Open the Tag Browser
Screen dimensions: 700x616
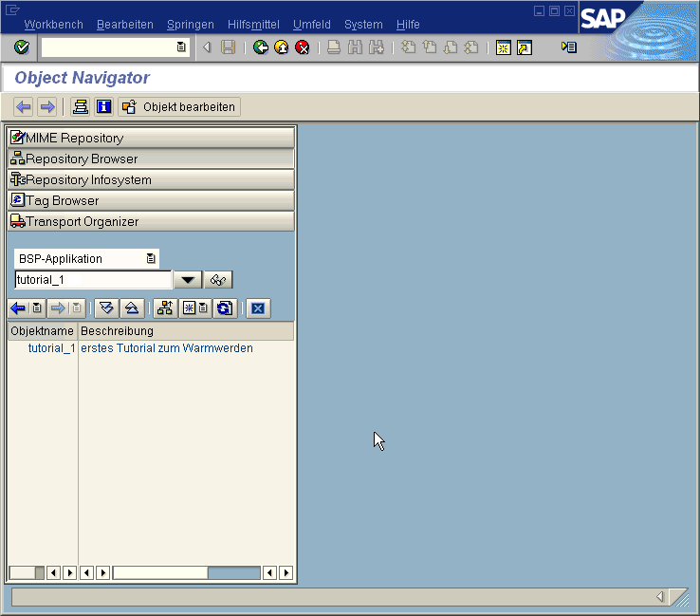pyautogui.click(x=151, y=200)
